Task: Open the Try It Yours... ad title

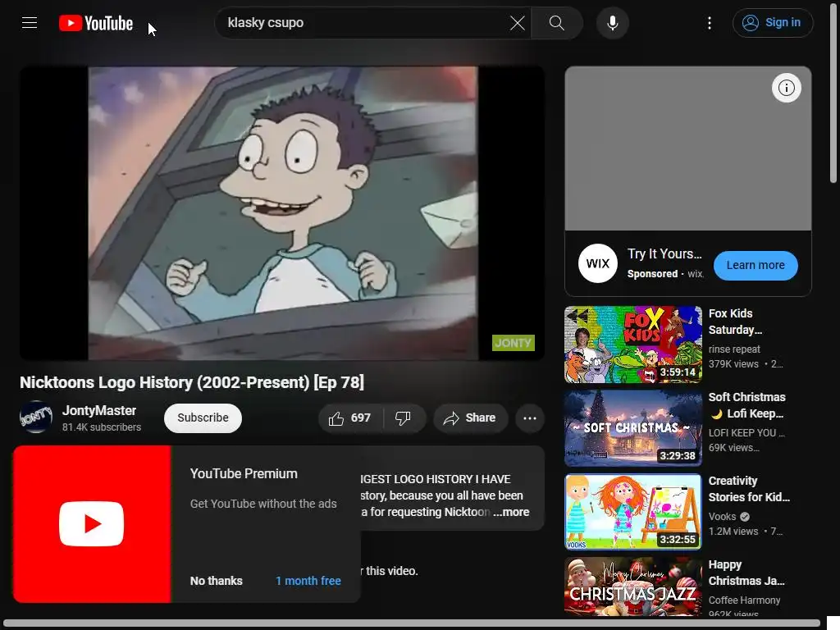Action: [x=664, y=254]
